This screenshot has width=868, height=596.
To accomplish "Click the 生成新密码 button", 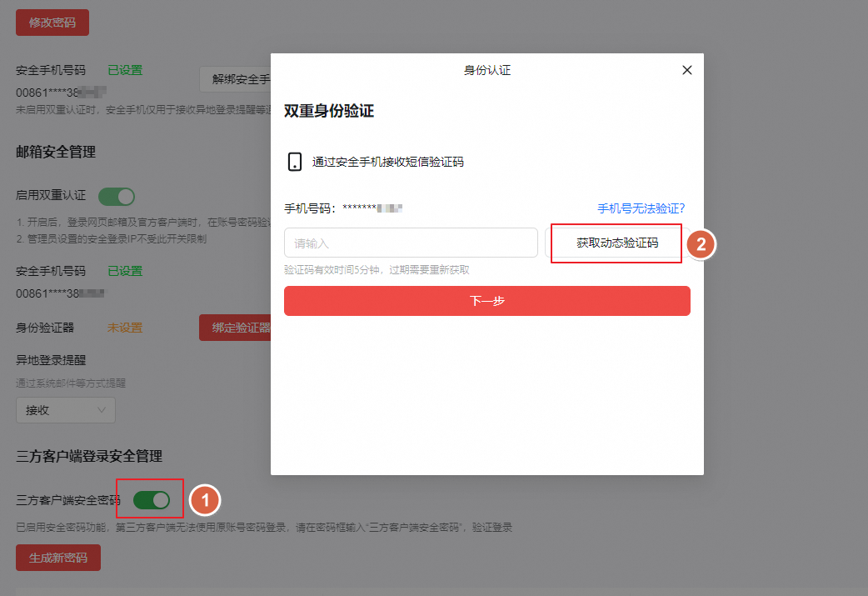I will click(57, 557).
